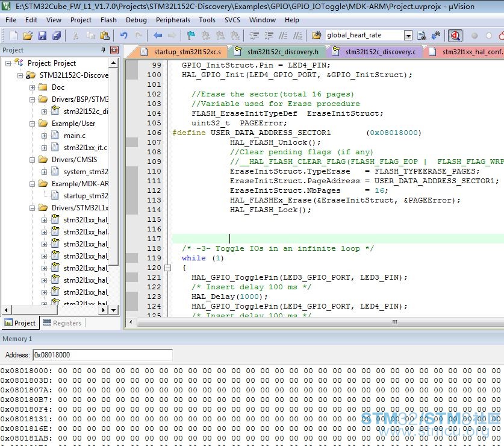The width and height of the screenshot is (504, 446).
Task: Click the Open file folder icon
Action: click(x=28, y=36)
